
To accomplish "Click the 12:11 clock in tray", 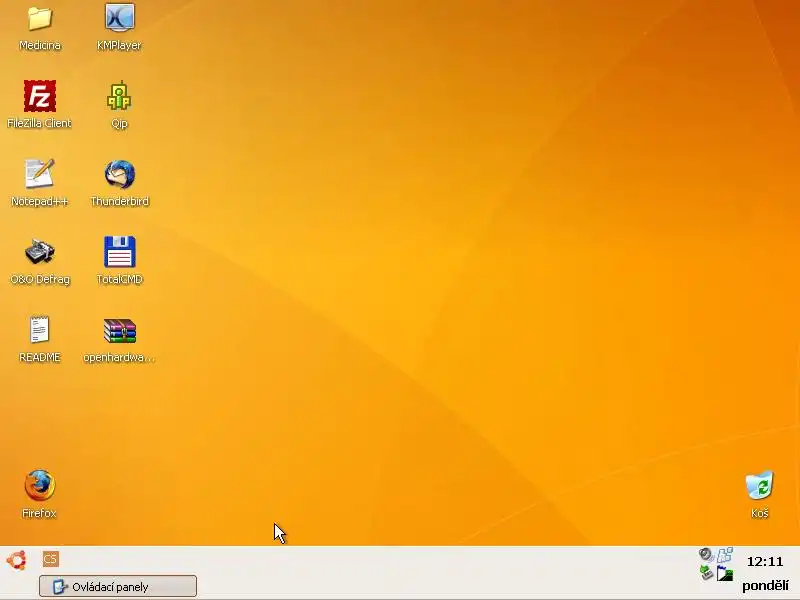I will 765,562.
